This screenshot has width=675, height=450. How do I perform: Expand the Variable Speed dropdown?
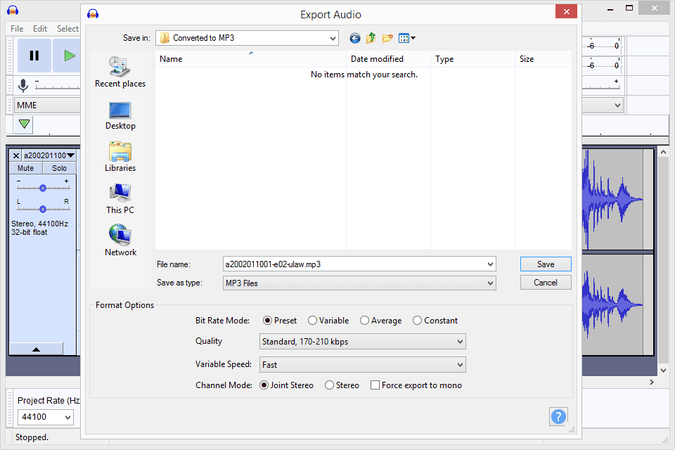click(361, 364)
